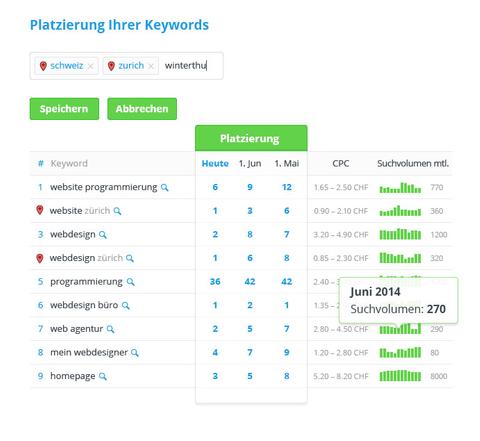
Task: Click in the winterthu location input field
Action: (x=191, y=66)
